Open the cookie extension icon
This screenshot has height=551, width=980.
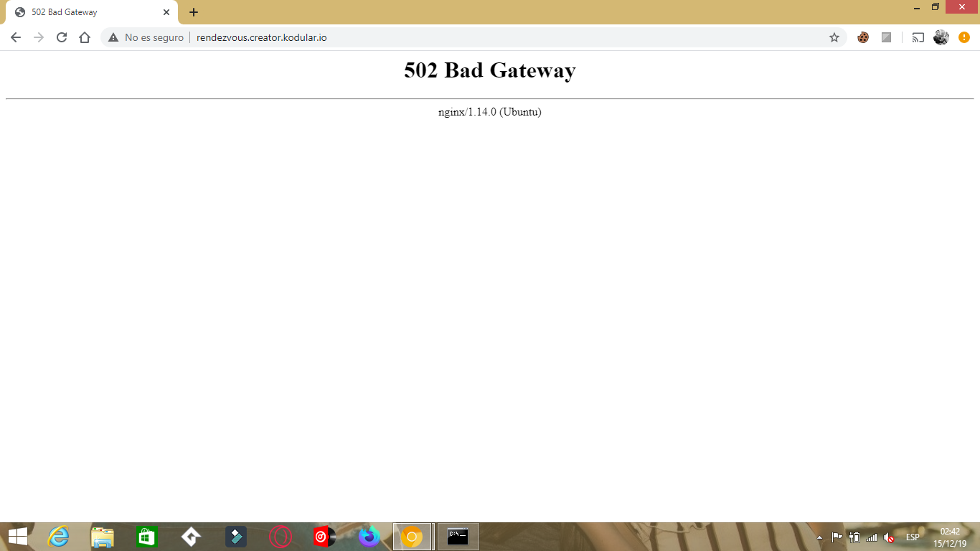coord(863,37)
